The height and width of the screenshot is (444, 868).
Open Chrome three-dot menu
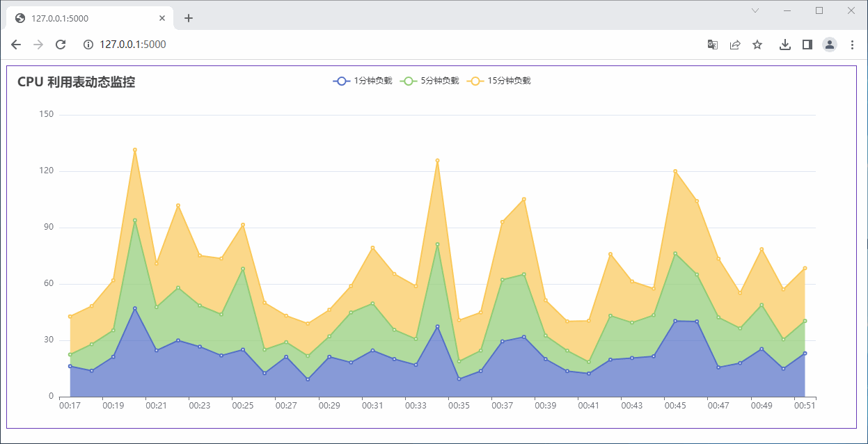[x=852, y=45]
